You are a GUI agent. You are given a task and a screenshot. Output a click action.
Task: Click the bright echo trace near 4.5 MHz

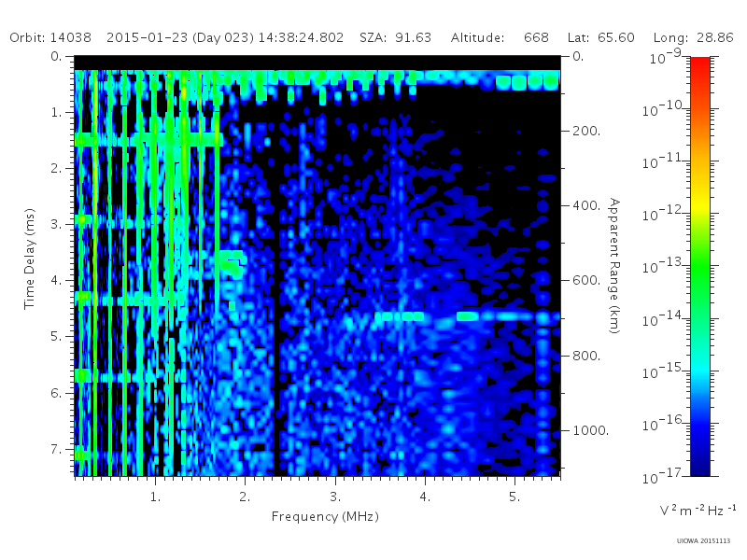[x=468, y=316]
